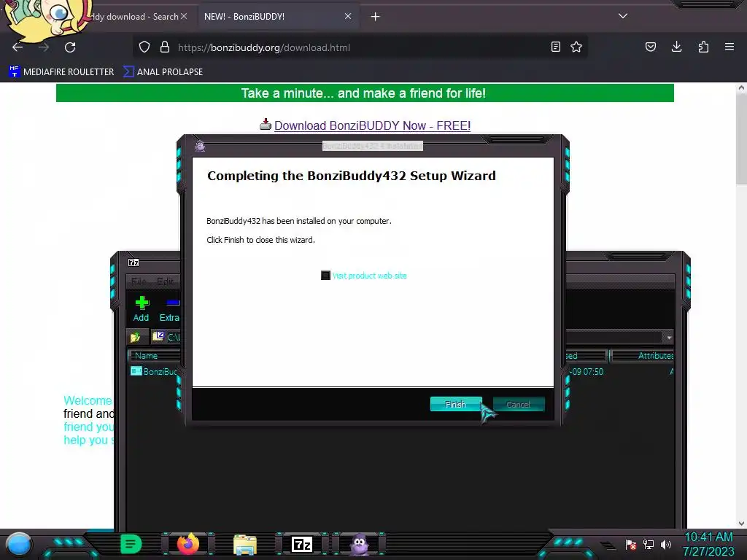Screen dimensions: 747x560
Task: Click the page scrollbar down arrow
Action: point(741,524)
